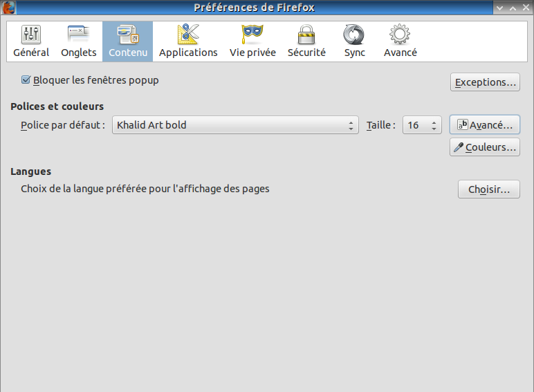The width and height of the screenshot is (534, 392).
Task: Toggle Bloquer les fenêtres popup checkbox
Action: [x=26, y=80]
